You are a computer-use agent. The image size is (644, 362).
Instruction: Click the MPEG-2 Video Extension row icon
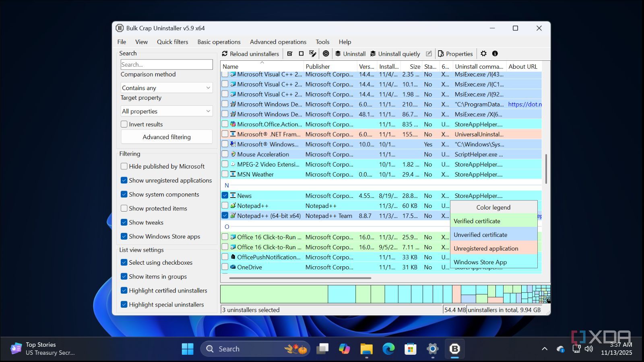click(233, 164)
